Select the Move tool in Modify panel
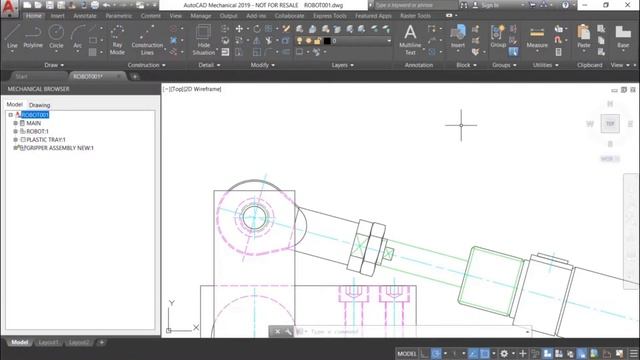The image size is (640, 360). coord(239,29)
